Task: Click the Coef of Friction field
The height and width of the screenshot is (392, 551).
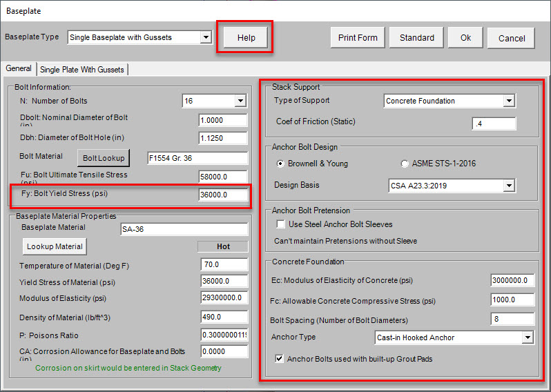Action: pos(494,124)
